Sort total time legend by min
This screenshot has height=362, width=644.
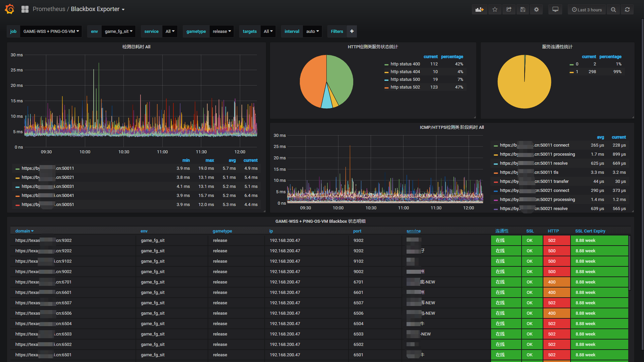[186, 160]
